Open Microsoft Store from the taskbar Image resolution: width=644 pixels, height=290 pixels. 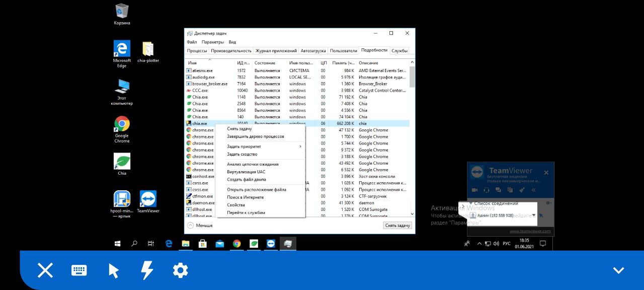tap(203, 244)
